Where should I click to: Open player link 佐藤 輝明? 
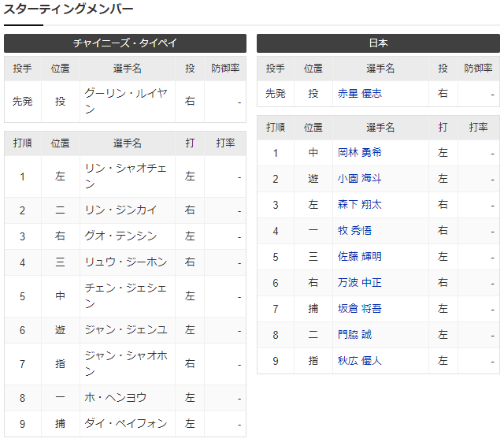[x=359, y=257]
